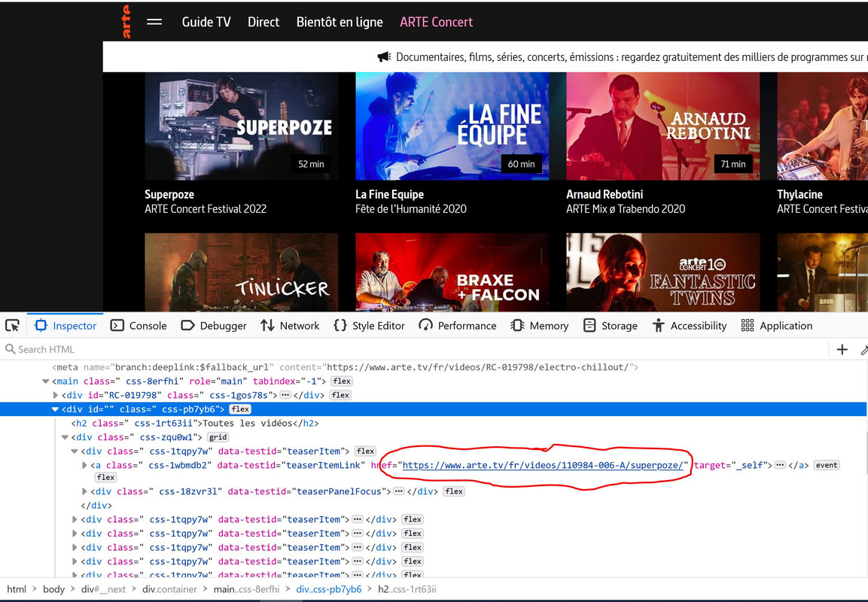This screenshot has height=602, width=868.
Task: Click the Thylacine title link
Action: pos(799,194)
